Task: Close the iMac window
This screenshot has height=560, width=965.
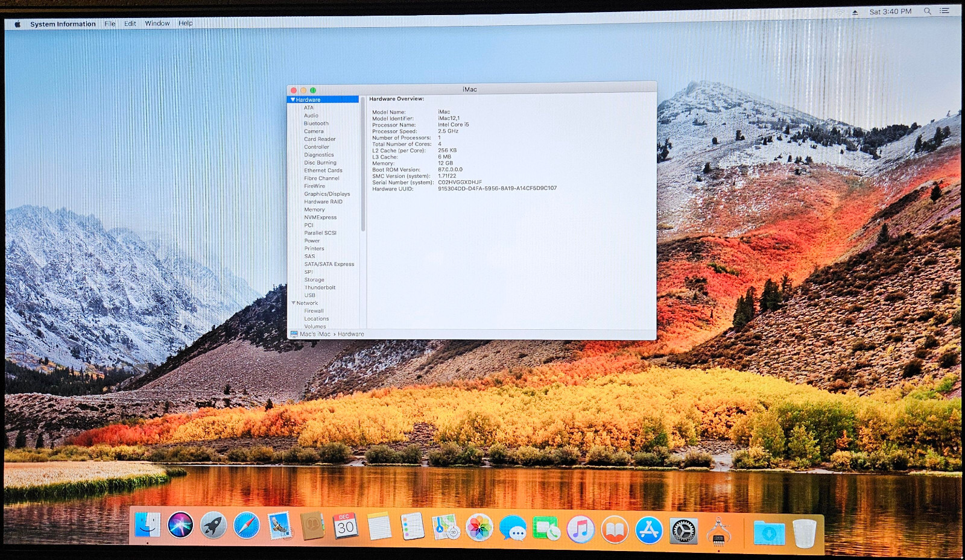Action: (294, 90)
